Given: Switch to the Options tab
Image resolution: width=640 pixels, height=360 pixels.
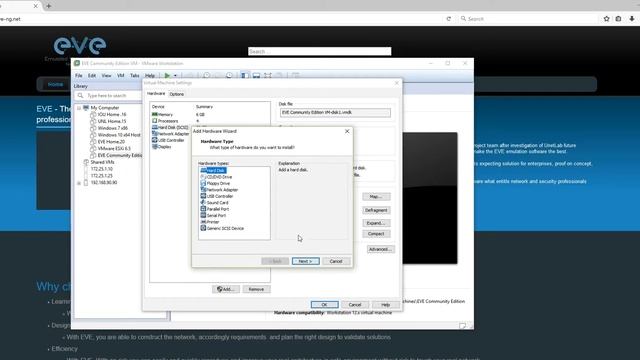Looking at the screenshot, I should tap(177, 94).
